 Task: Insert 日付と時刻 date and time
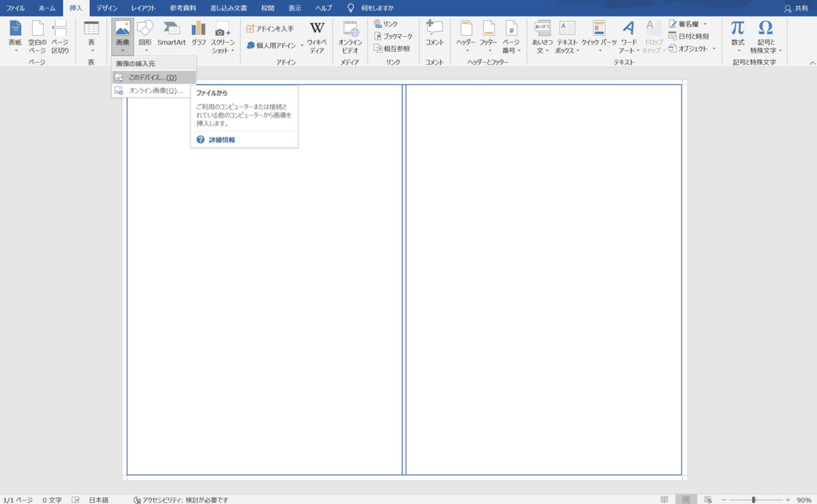(x=689, y=36)
